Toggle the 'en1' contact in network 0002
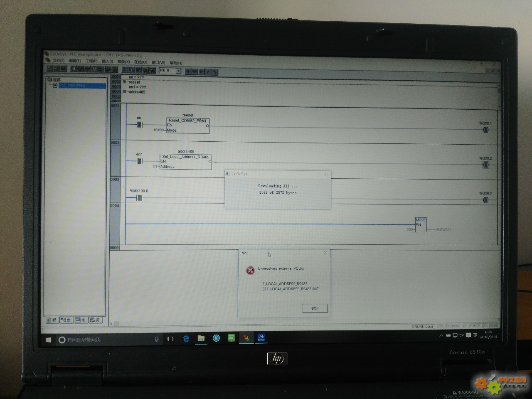Image resolution: width=532 pixels, height=399 pixels. click(x=139, y=161)
